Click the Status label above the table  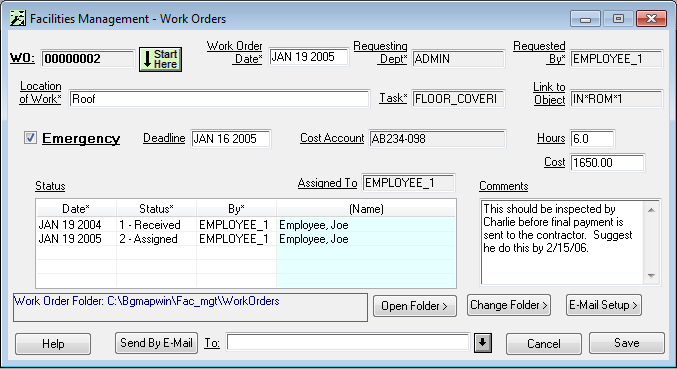pos(50,186)
